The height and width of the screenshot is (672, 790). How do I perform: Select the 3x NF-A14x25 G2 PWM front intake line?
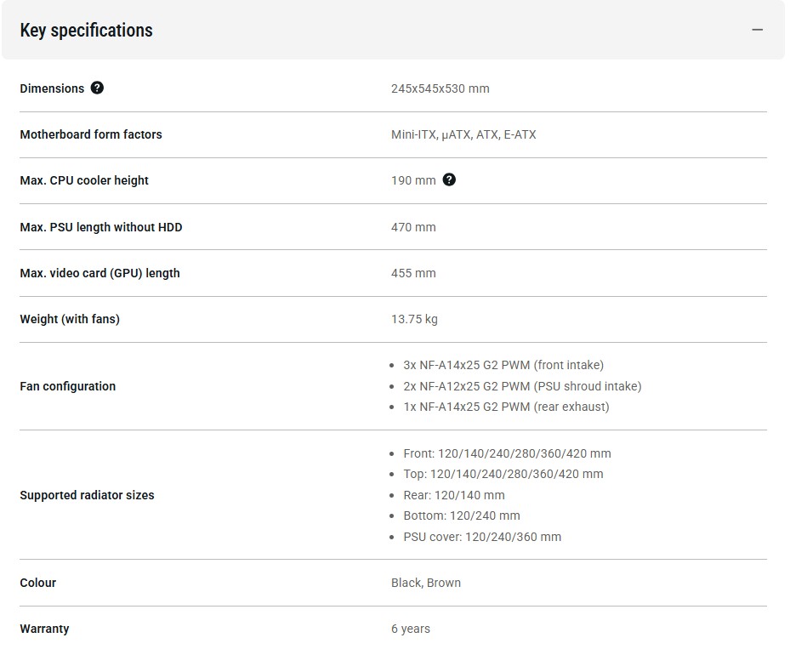point(503,365)
